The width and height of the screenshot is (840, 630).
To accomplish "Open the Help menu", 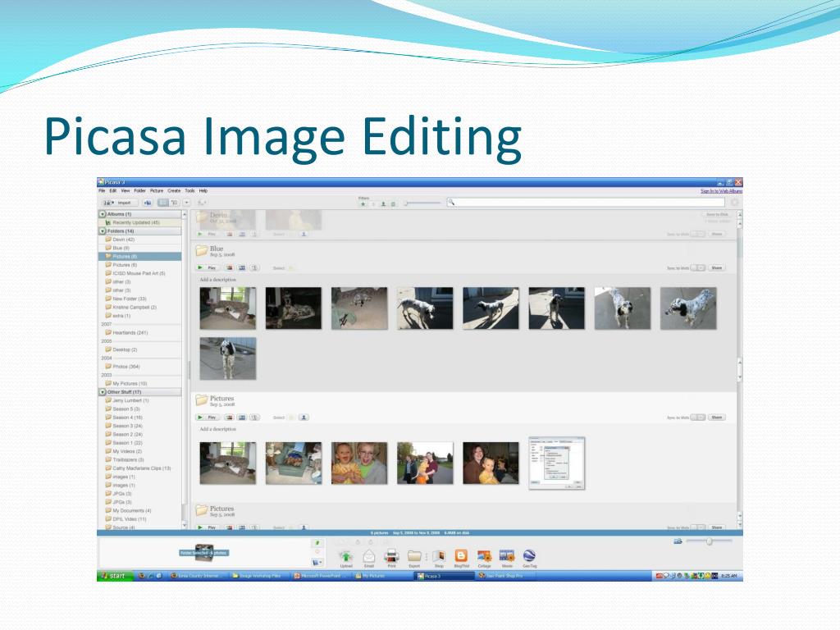I will click(x=203, y=190).
